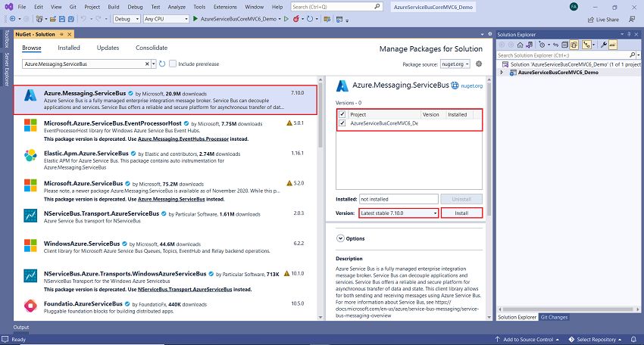Open the Debug configuration dropdown
The width and height of the screenshot is (644, 345).
coord(127,19)
